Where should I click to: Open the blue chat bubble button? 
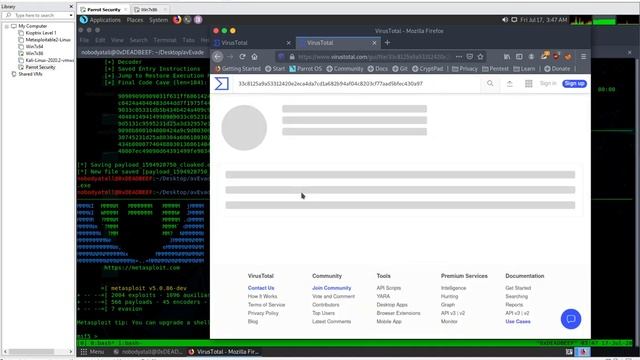[x=571, y=319]
